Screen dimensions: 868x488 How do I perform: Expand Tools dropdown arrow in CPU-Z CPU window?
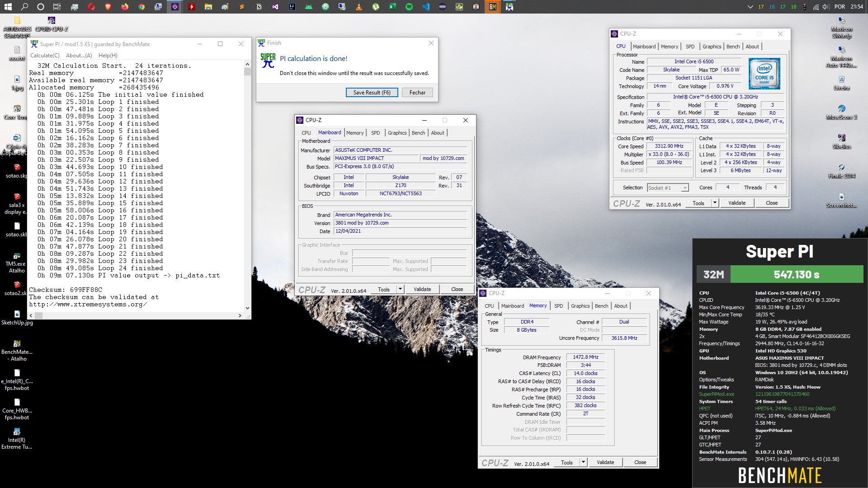tap(715, 203)
